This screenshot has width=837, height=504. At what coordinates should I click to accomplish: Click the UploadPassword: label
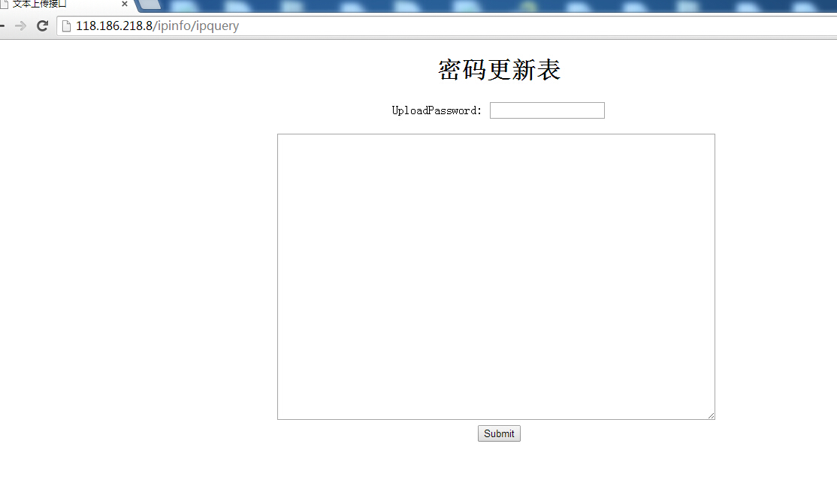437,110
